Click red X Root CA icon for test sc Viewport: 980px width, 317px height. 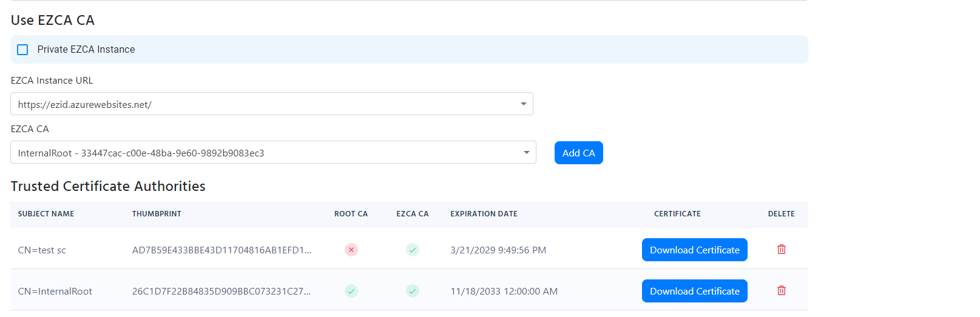click(351, 250)
